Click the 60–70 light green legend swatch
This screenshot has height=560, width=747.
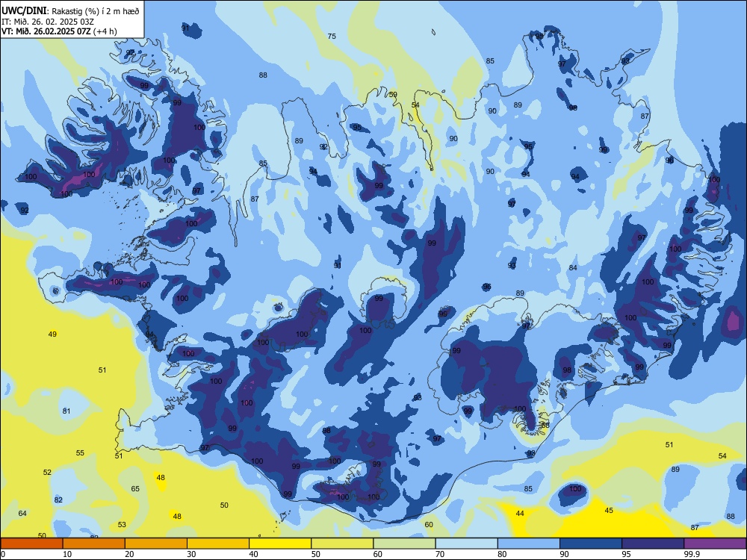(x=404, y=544)
